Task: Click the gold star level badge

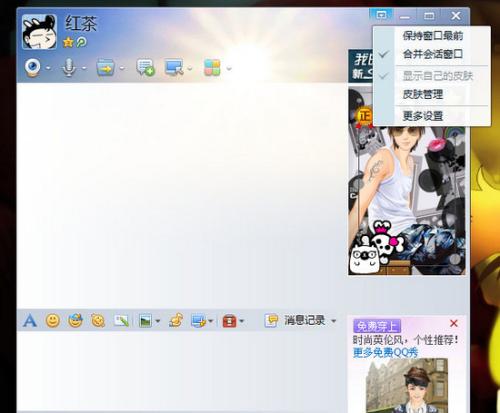Action: coord(68,42)
